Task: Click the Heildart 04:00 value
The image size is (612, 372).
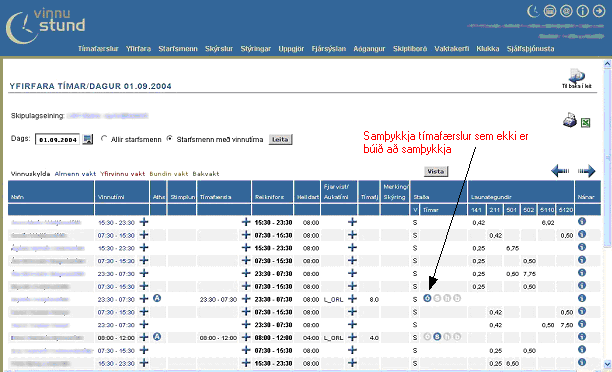Action: [x=311, y=338]
